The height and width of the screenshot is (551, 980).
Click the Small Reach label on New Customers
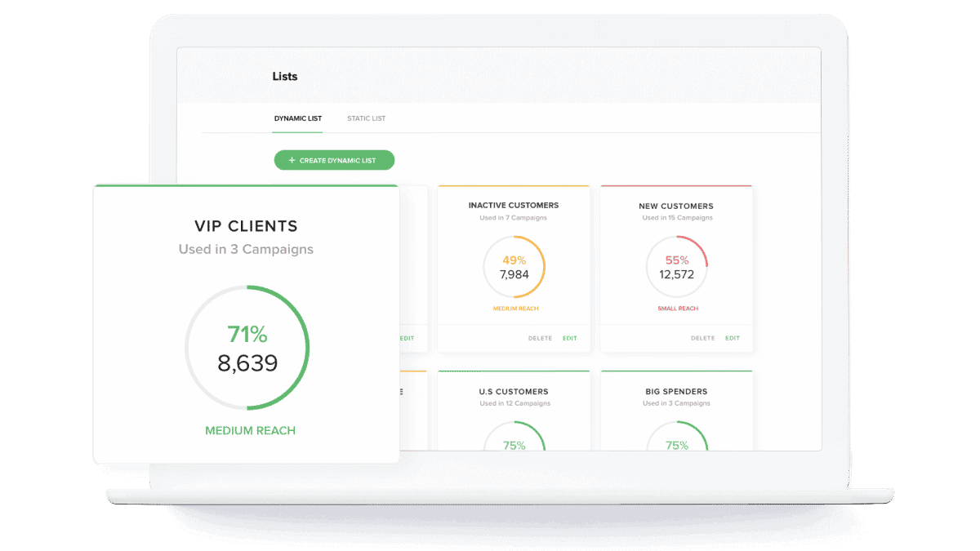677,309
